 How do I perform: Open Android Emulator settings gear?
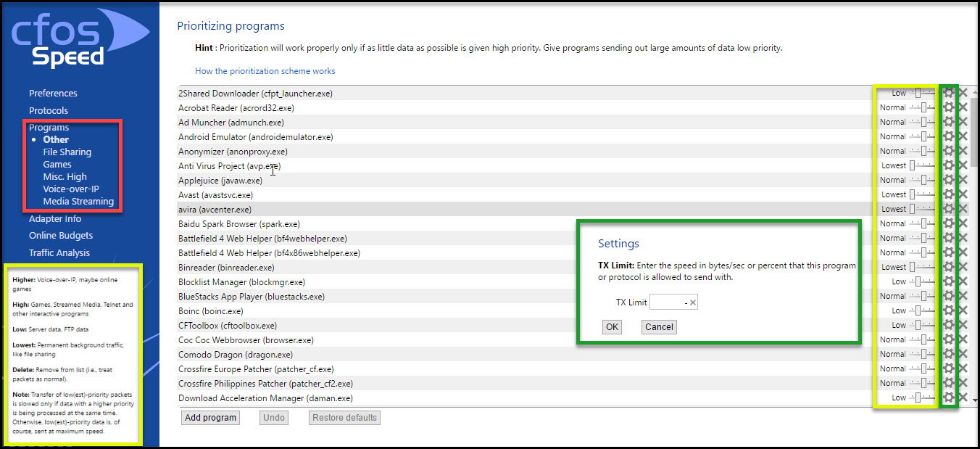coord(948,136)
